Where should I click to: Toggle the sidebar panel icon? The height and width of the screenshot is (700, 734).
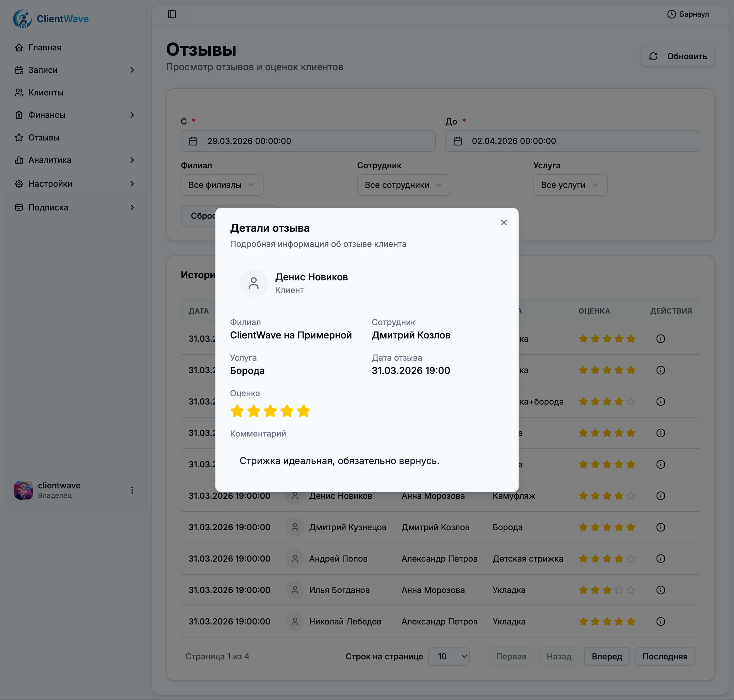tap(172, 14)
